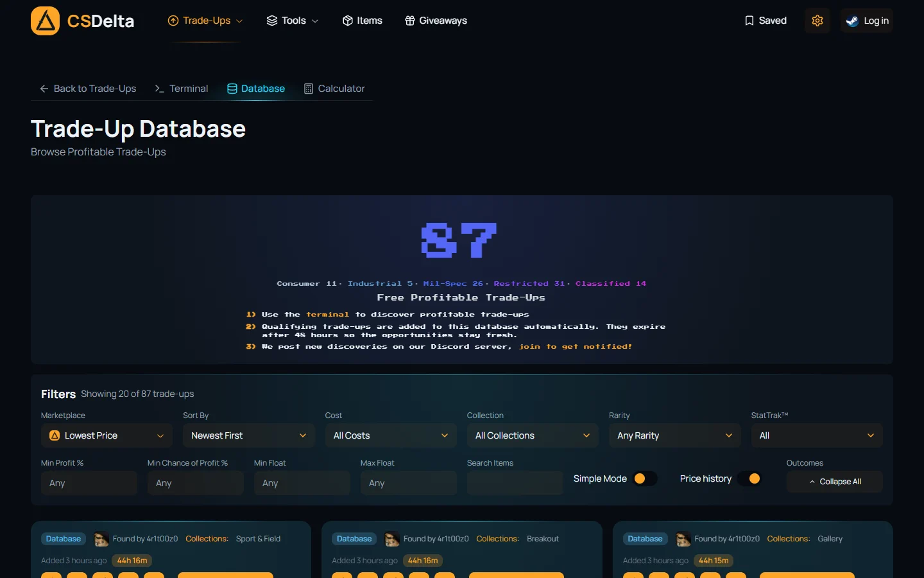924x578 pixels.
Task: Click into the Max Float field
Action: pyautogui.click(x=409, y=483)
